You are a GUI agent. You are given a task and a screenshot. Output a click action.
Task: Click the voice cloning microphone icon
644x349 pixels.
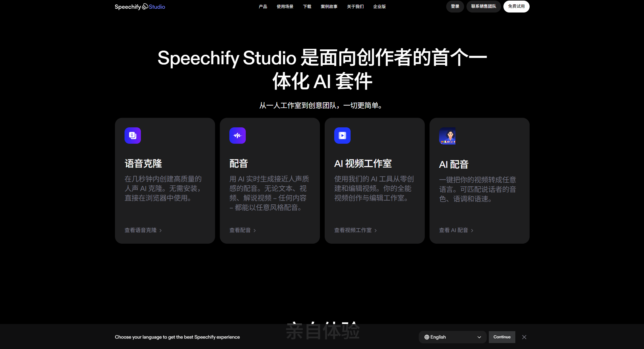tap(133, 136)
